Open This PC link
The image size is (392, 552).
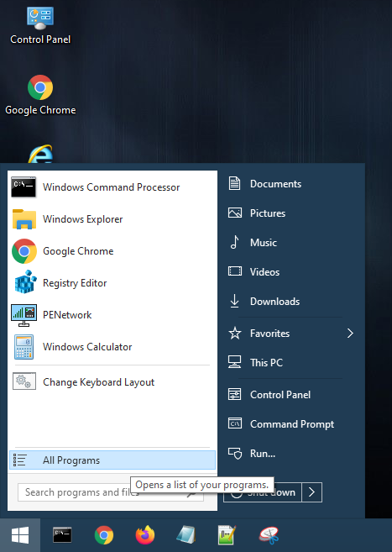(266, 363)
